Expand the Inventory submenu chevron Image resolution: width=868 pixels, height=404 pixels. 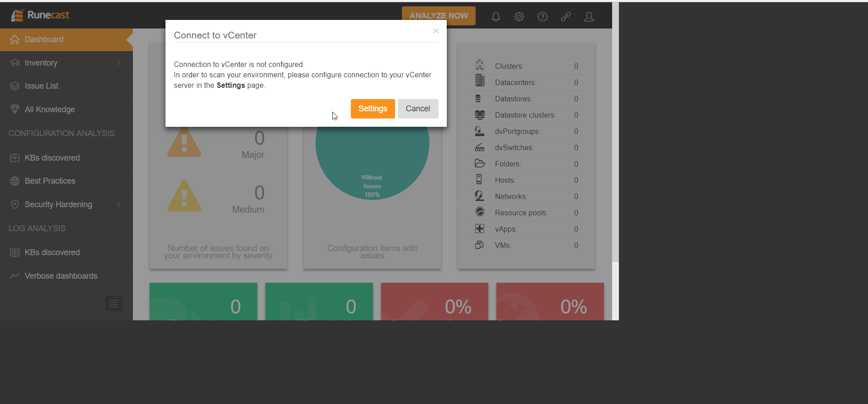[x=118, y=63]
